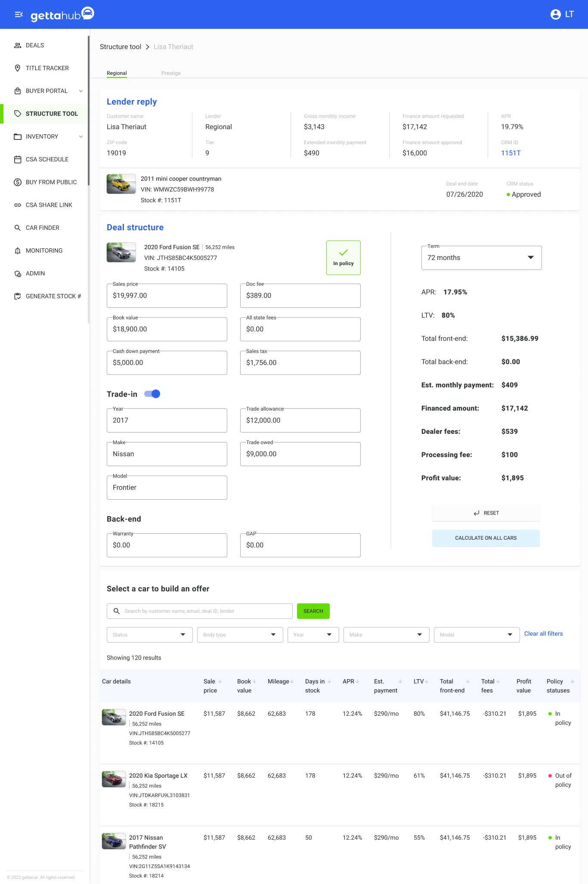Sort by Policy statuses arrow

573,681
